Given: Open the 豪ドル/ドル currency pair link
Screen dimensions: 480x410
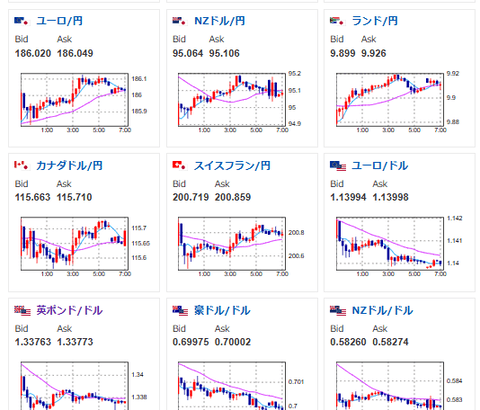Looking at the screenshot, I should [x=222, y=310].
